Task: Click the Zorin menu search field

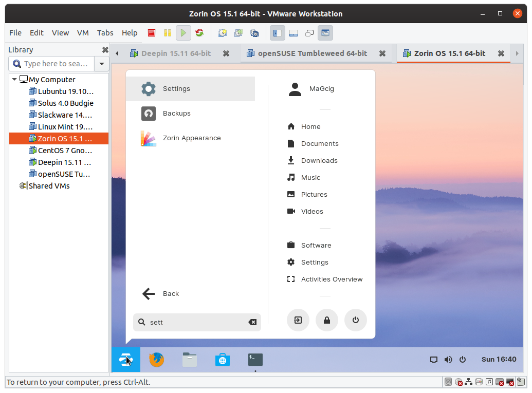Action: click(197, 322)
